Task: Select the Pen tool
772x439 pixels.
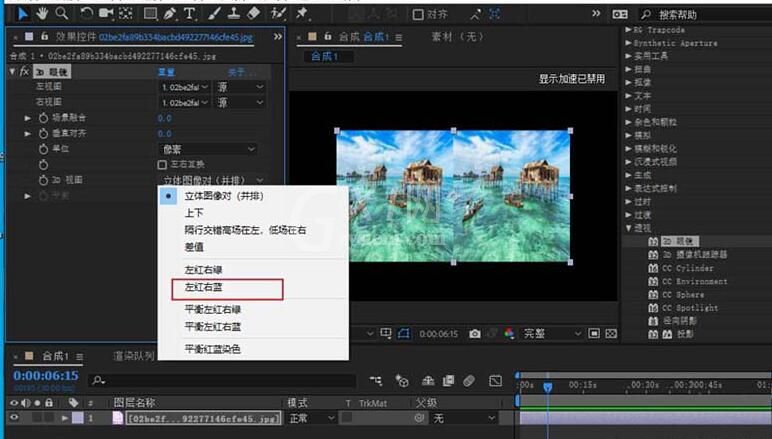Action: click(170, 14)
